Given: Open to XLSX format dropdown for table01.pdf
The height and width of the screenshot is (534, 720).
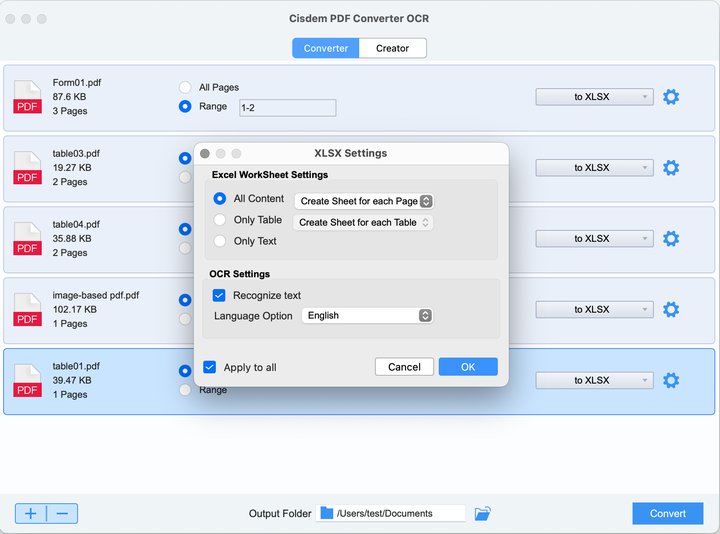Looking at the screenshot, I should 594,380.
